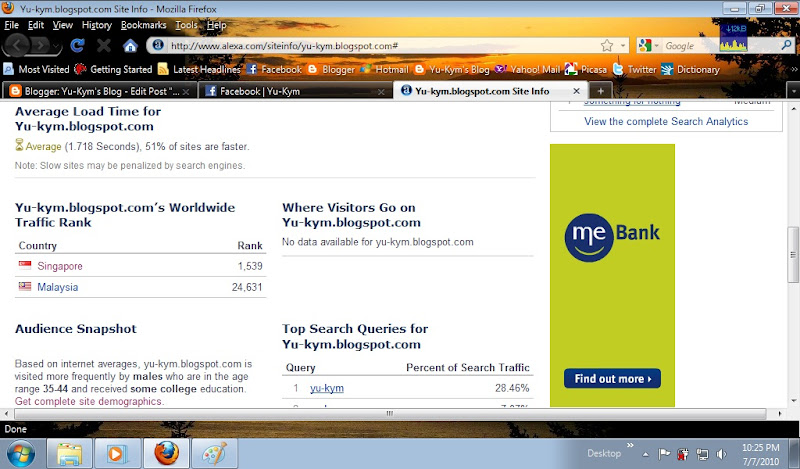The image size is (800, 469).
Task: Close the Yu-kym.blogspot.com Site Info tab
Action: click(x=577, y=91)
